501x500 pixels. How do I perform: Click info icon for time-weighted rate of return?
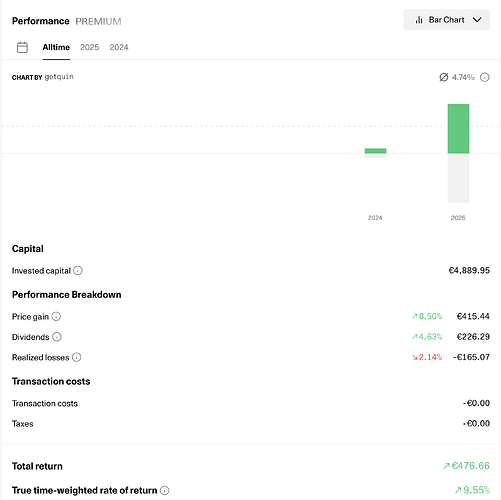pos(165,490)
